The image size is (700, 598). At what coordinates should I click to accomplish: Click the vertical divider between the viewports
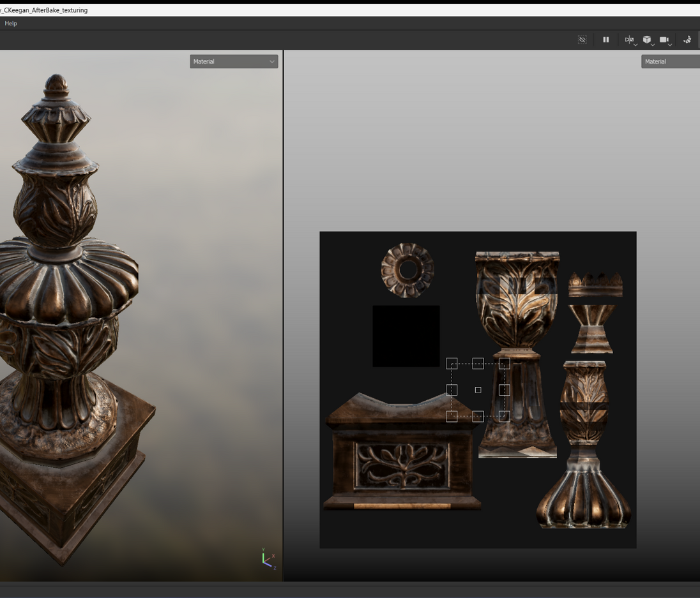[x=284, y=319]
